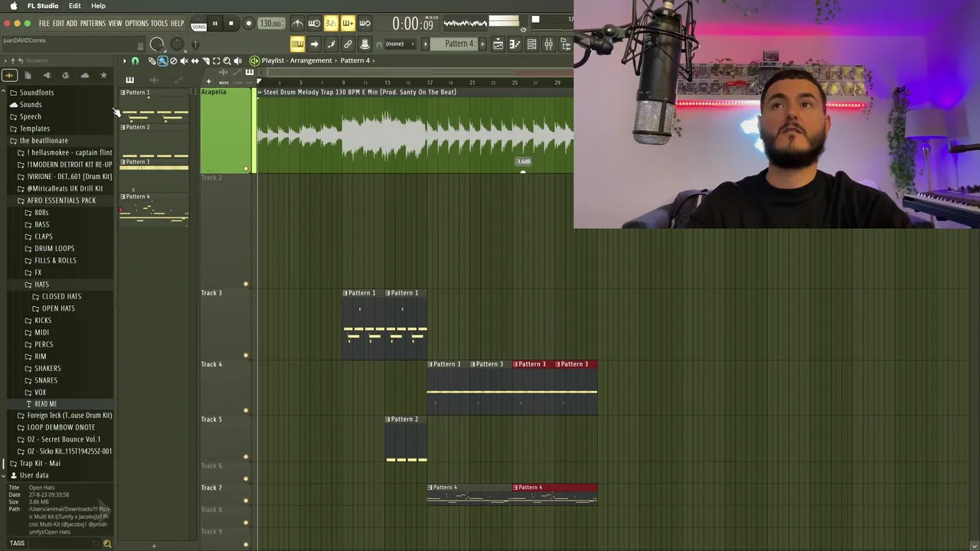Select browser starred favorites tab
This screenshot has width=980, height=551.
(103, 75)
